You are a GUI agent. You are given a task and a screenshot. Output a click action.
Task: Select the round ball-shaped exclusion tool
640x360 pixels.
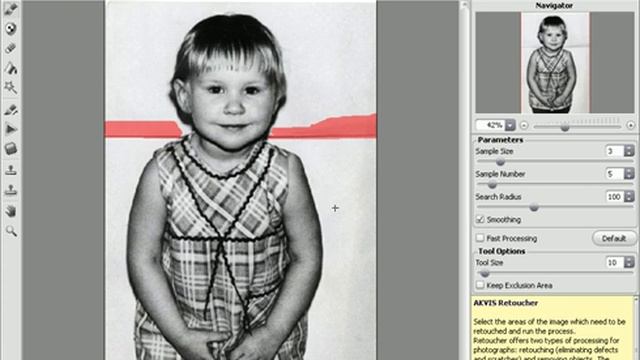[x=11, y=28]
